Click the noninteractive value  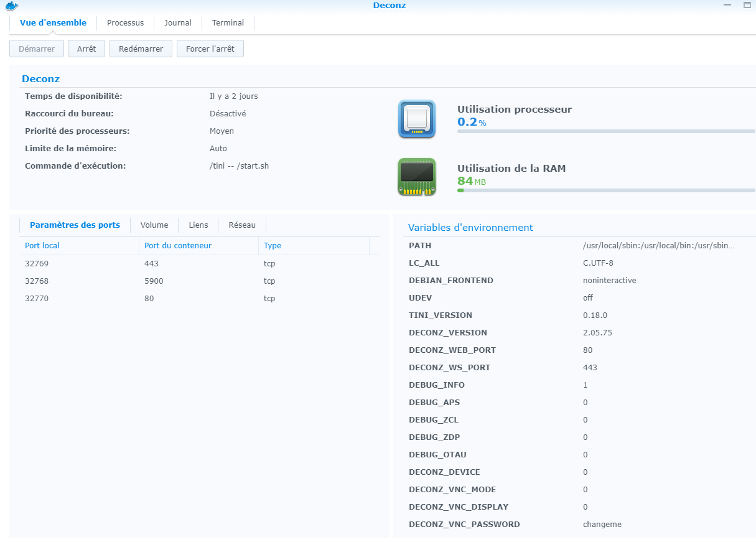610,281
